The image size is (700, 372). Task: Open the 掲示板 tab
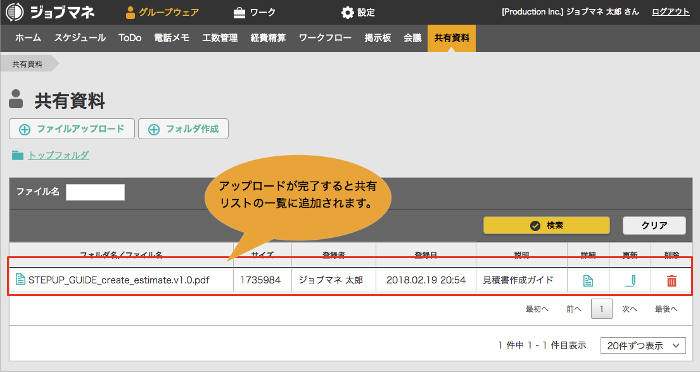click(378, 38)
